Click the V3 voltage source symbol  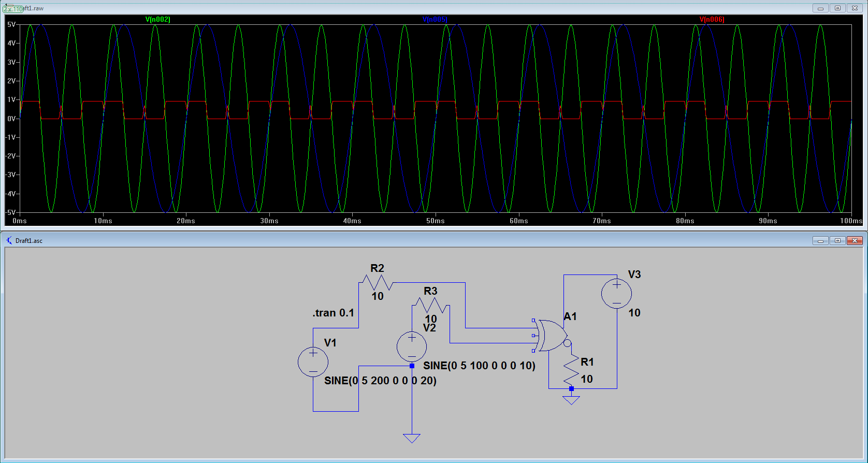click(616, 294)
